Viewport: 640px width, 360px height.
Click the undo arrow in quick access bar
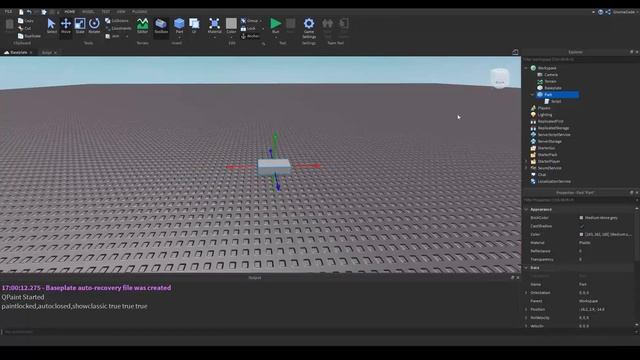[29, 12]
